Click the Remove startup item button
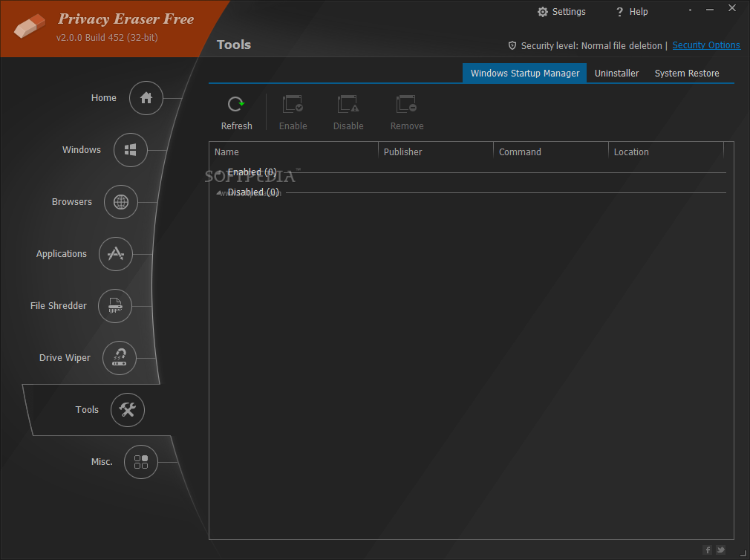This screenshot has height=560, width=750. pyautogui.click(x=407, y=113)
